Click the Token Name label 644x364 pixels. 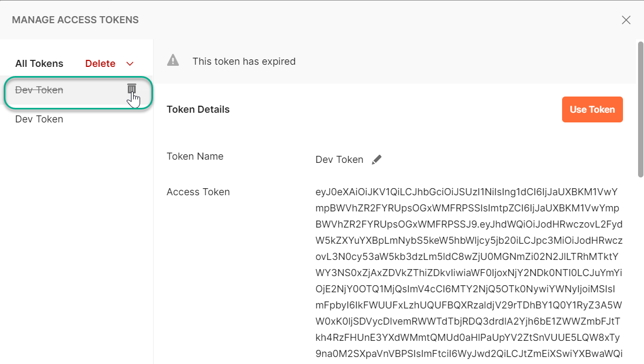pyautogui.click(x=195, y=156)
